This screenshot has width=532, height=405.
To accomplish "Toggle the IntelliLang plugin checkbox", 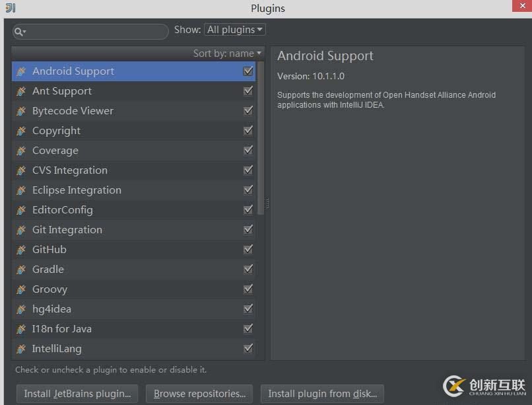I will pyautogui.click(x=248, y=348).
